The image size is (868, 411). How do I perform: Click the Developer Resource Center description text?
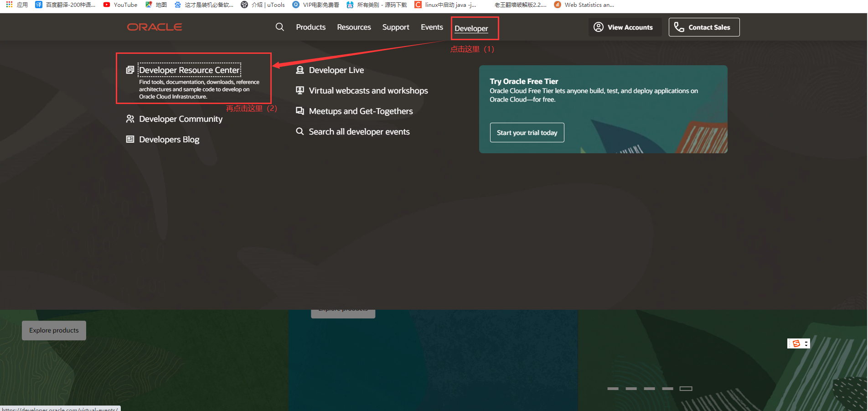(199, 89)
